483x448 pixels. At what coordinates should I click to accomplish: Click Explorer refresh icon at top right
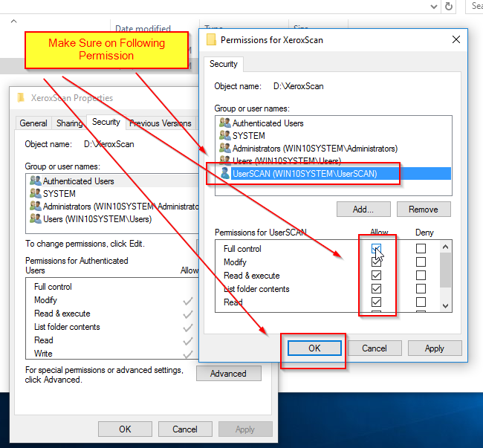449,6
